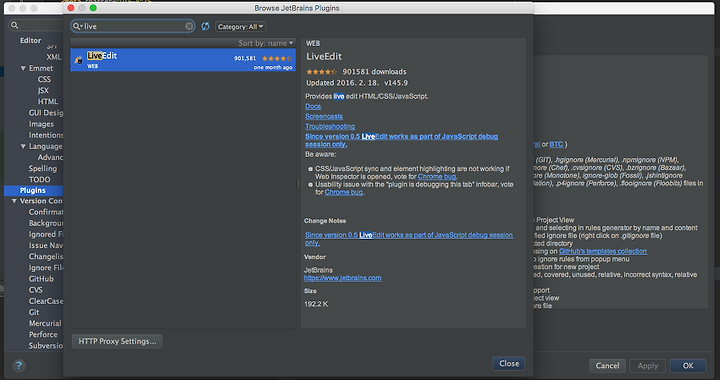This screenshot has height=380, width=720.
Task: Click the '192.2 K' size value
Action: point(316,304)
